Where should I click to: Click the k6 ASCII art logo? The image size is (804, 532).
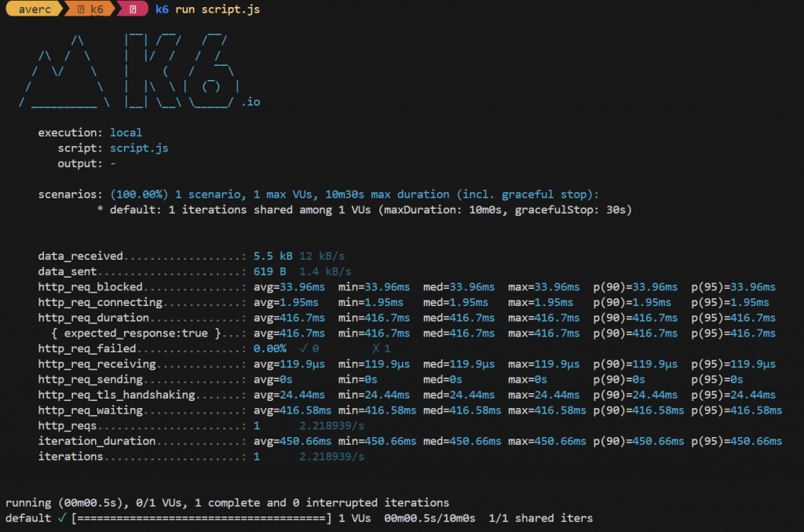click(130, 70)
